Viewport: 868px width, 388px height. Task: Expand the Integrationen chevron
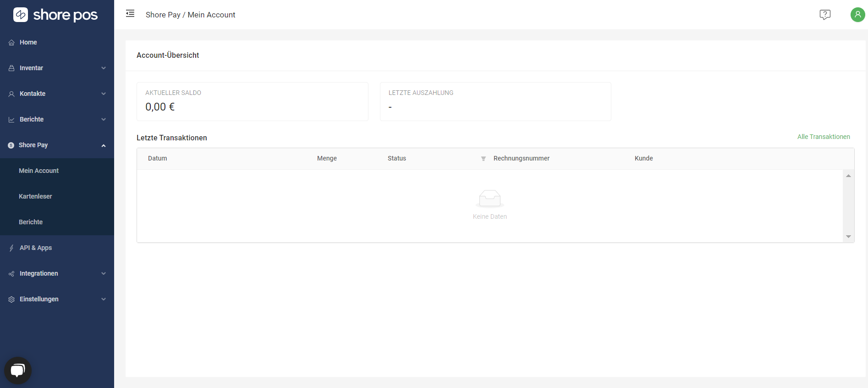click(104, 274)
